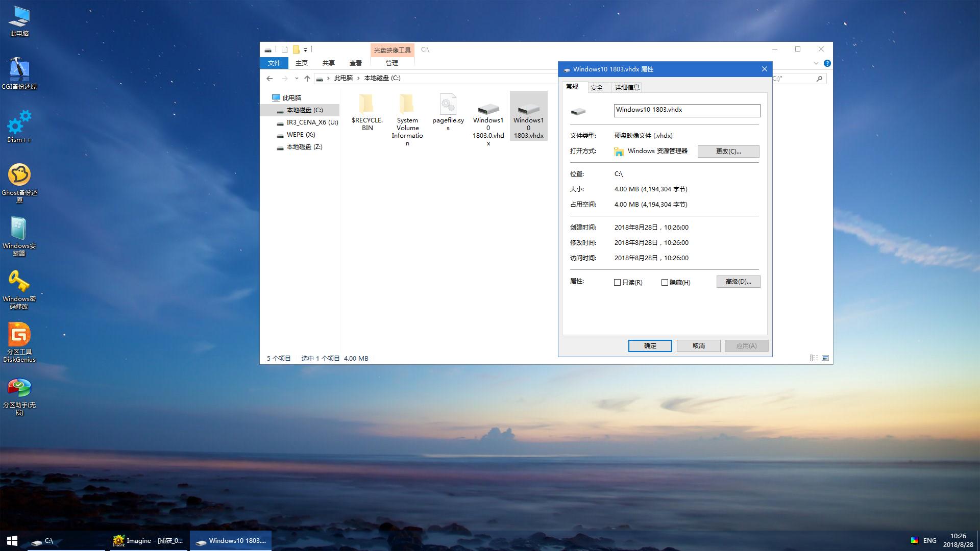Select the Windows10 1803.0.vhdx file
The width and height of the screenshot is (980, 551).
click(x=488, y=120)
